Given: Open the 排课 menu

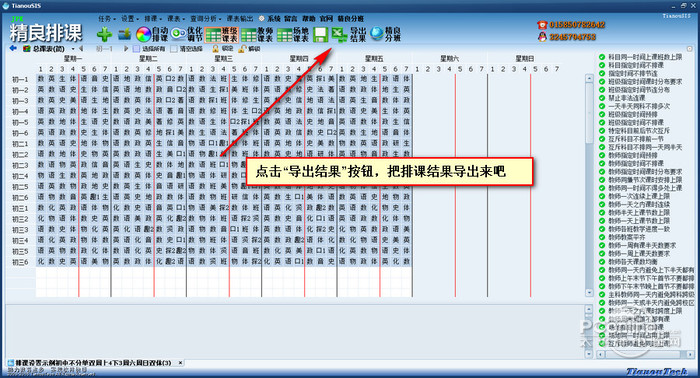Looking at the screenshot, I should [x=153, y=19].
